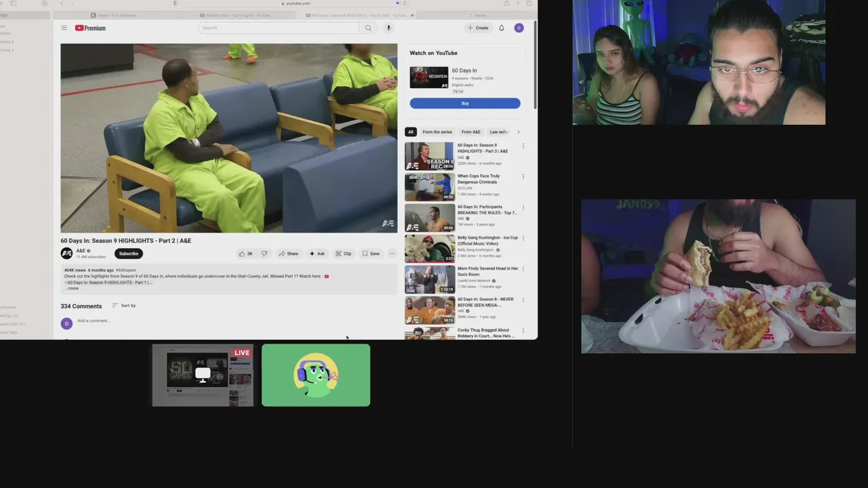Click the couple webcam feed
Screen dimensions: 868x488
(698, 62)
